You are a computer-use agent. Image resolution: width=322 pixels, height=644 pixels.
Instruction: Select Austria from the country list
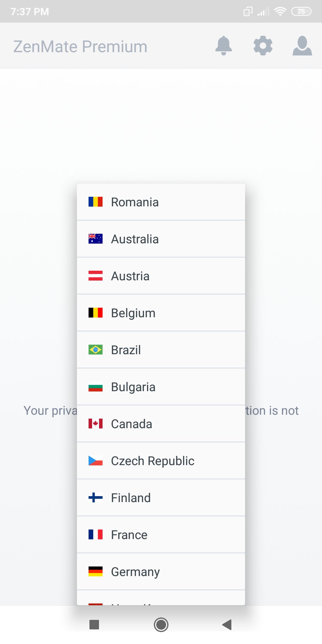[161, 276]
